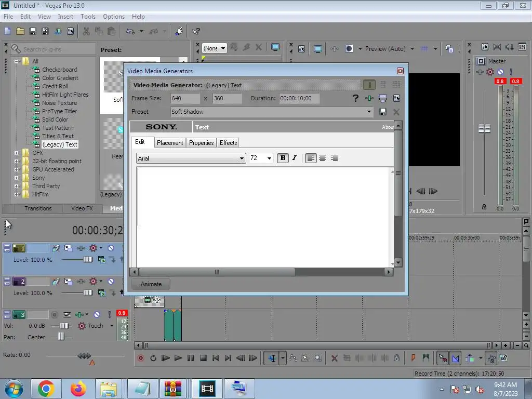The width and height of the screenshot is (532, 399).
Task: Delete preset X icon next to preset
Action: pyautogui.click(x=396, y=112)
